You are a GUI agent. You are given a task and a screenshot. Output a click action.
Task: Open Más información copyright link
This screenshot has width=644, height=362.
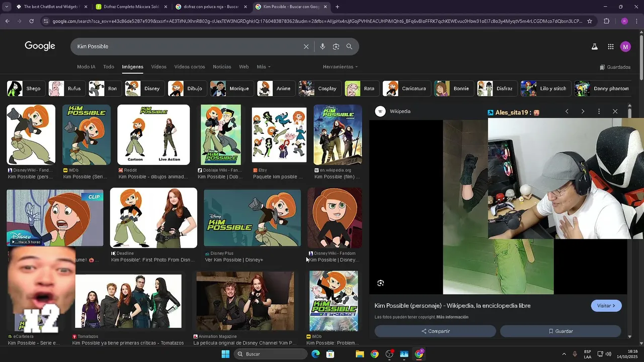click(x=452, y=317)
